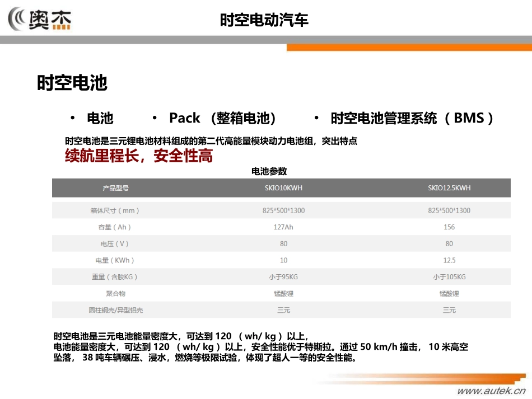Click the red text 续航里程长，安全性高
This screenshot has height=399, width=532.
point(139,156)
